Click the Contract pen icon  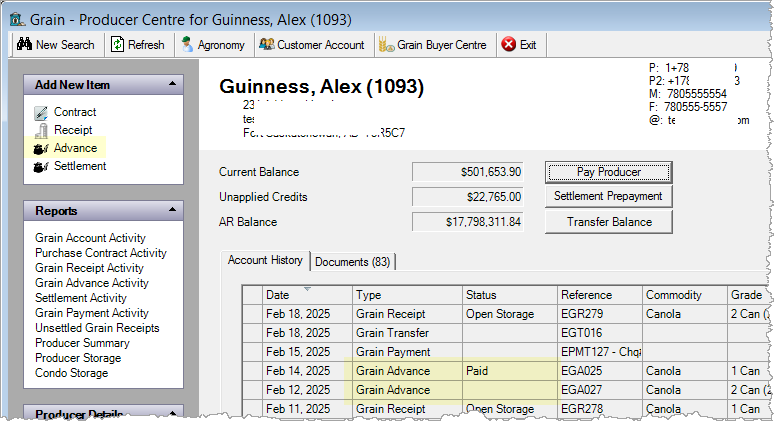pos(41,113)
